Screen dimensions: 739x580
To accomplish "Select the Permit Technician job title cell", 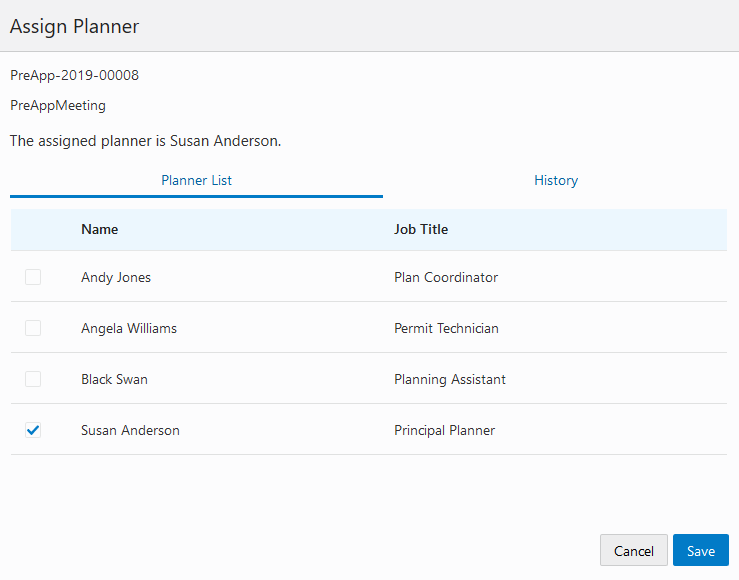I will click(446, 328).
